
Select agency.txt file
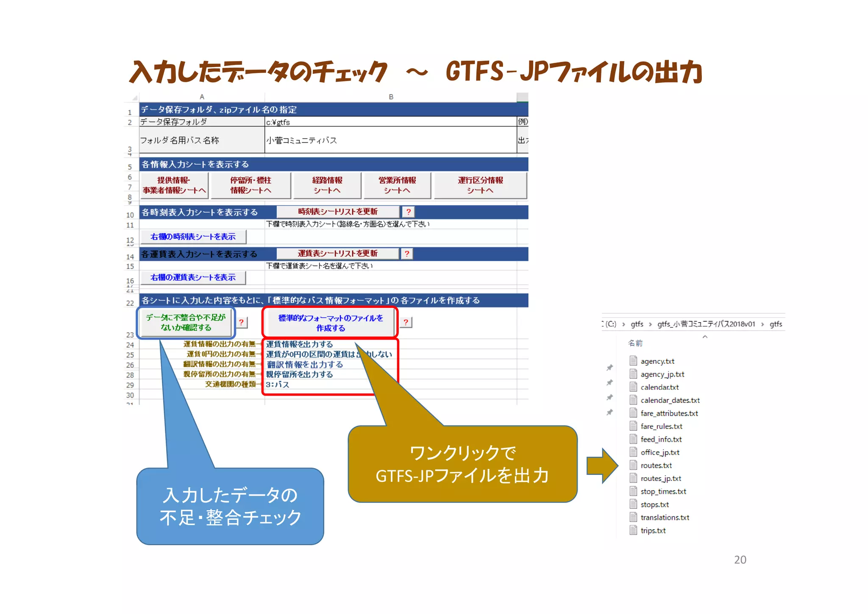[x=657, y=361]
